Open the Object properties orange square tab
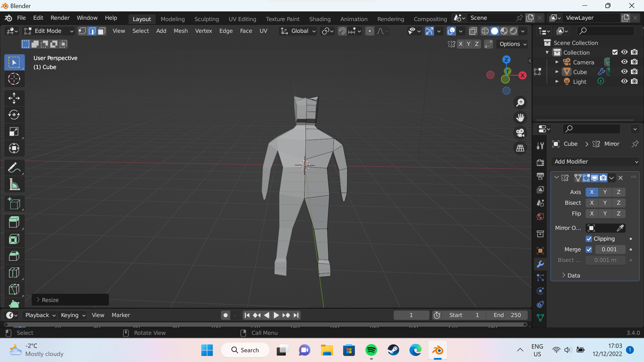The width and height of the screenshot is (644, 362). [540, 250]
